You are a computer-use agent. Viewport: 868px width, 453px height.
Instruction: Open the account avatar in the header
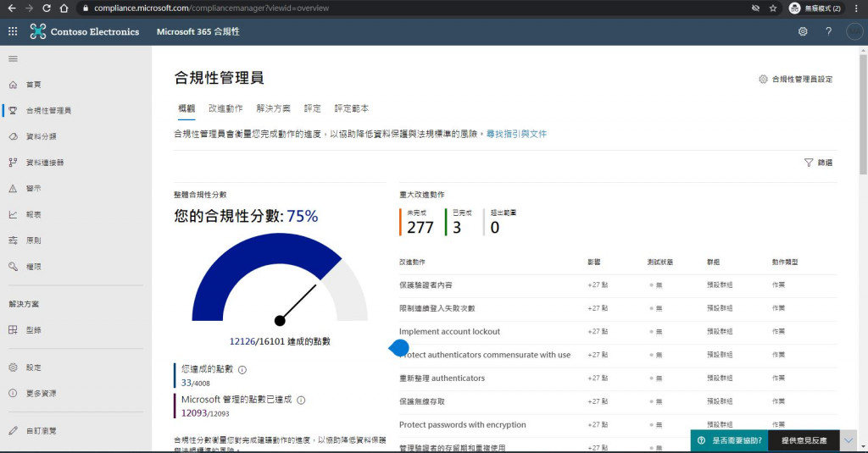coord(854,31)
